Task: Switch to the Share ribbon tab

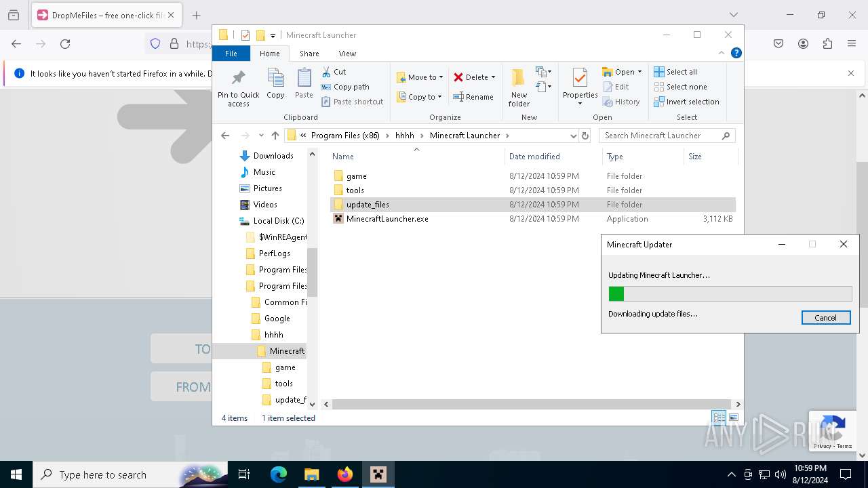Action: [x=309, y=54]
